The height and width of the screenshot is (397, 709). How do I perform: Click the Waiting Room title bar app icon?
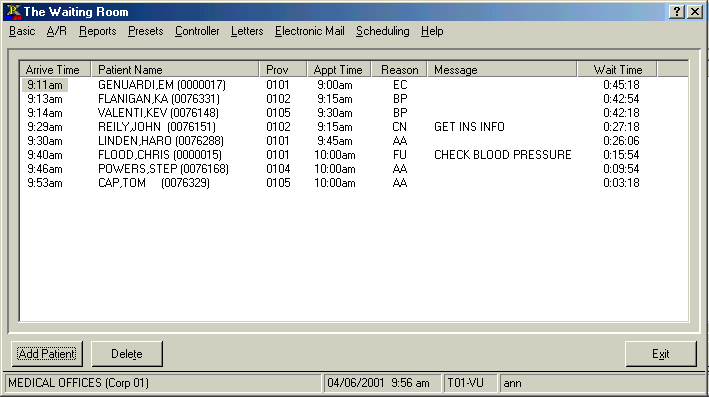(x=14, y=12)
